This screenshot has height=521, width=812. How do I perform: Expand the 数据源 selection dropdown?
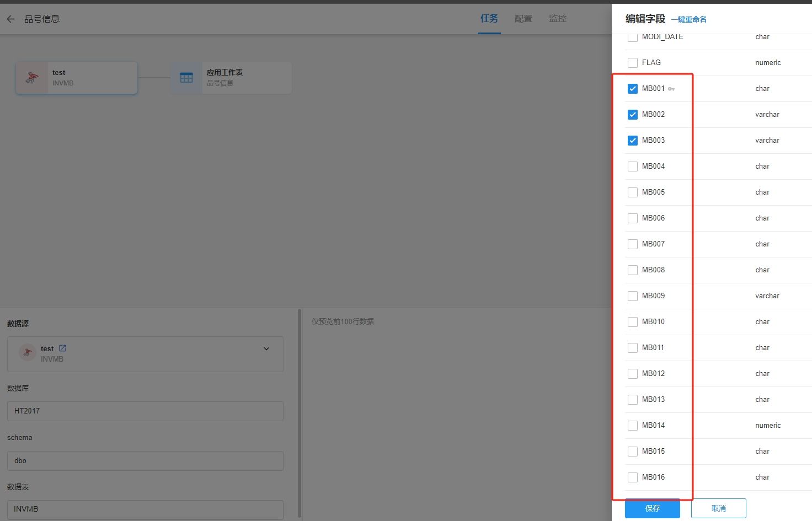click(266, 348)
